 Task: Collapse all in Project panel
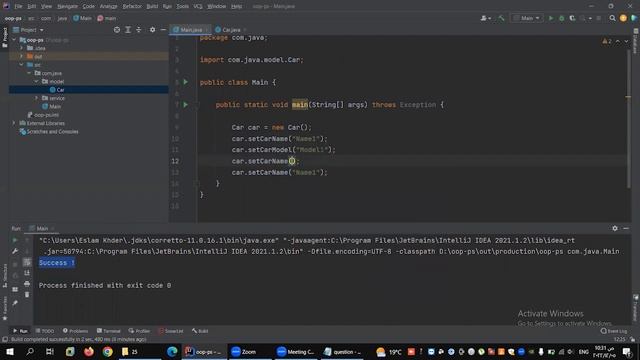tap(139, 30)
